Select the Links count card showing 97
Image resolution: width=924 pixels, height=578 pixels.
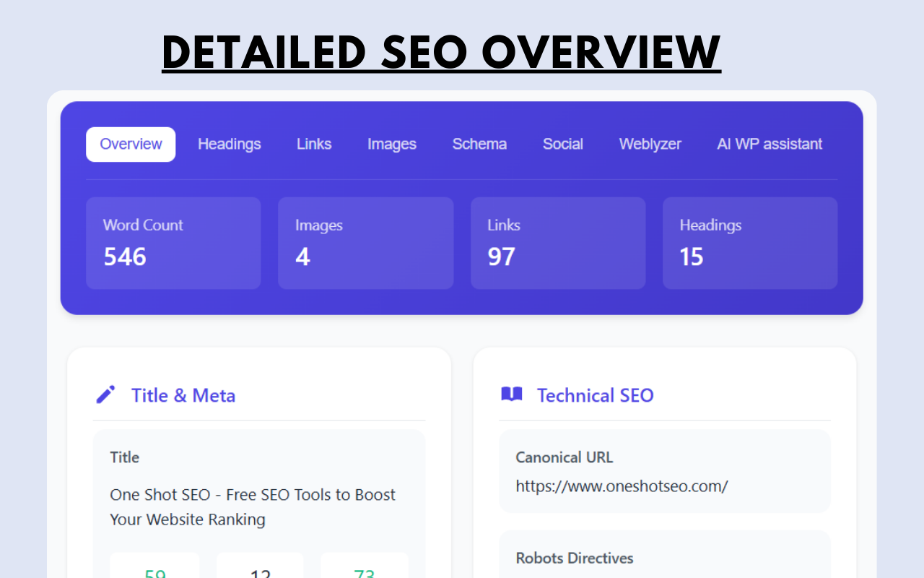[x=558, y=243]
